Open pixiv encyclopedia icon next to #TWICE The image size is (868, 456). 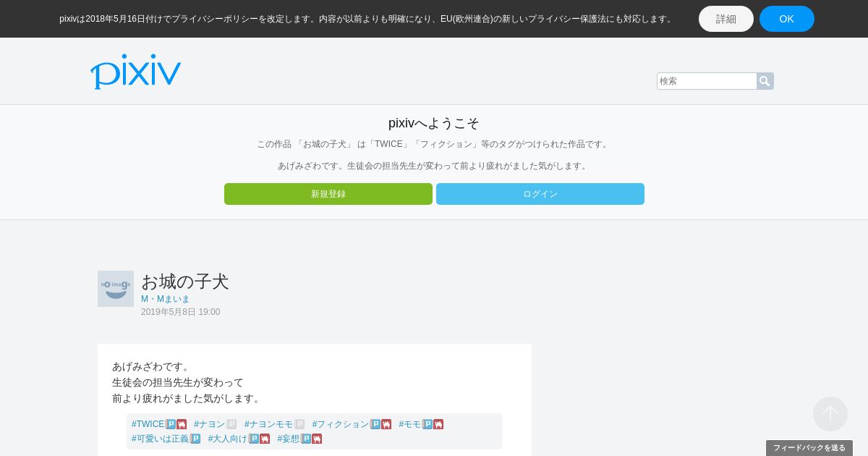pos(171,424)
